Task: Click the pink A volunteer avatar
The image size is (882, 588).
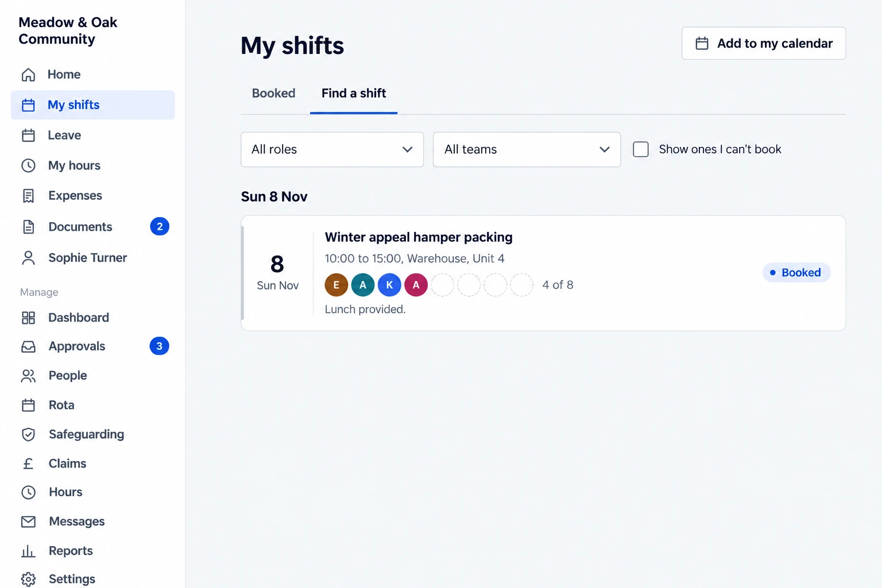Action: [416, 285]
